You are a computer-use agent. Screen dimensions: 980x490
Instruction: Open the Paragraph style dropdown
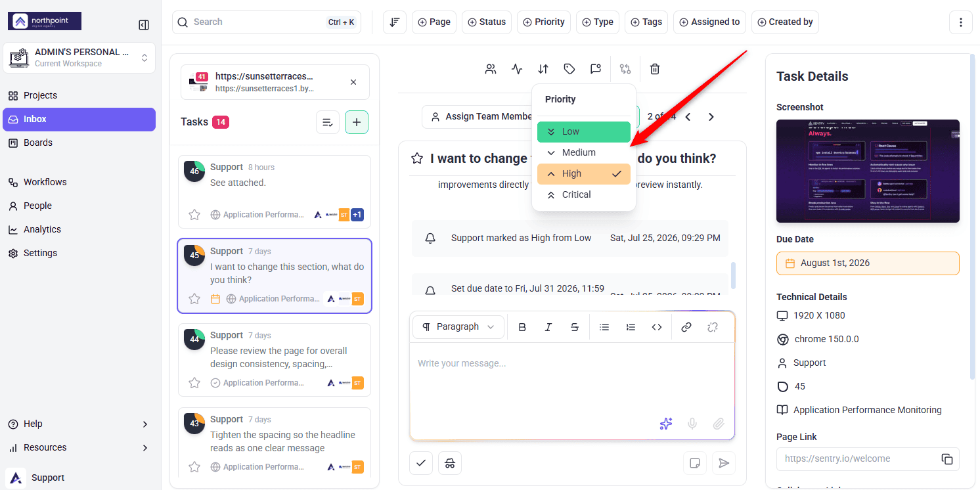coord(458,327)
